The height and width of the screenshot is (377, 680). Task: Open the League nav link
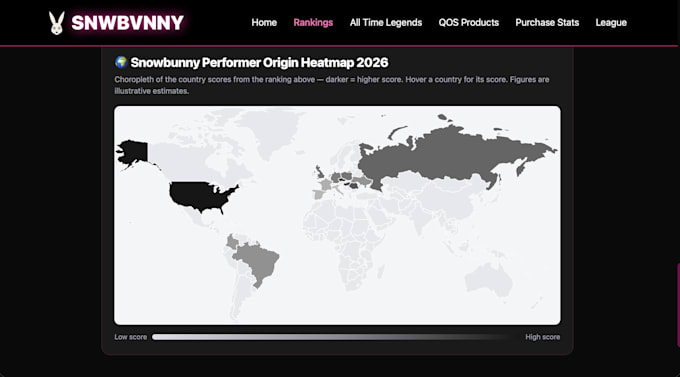tap(611, 23)
